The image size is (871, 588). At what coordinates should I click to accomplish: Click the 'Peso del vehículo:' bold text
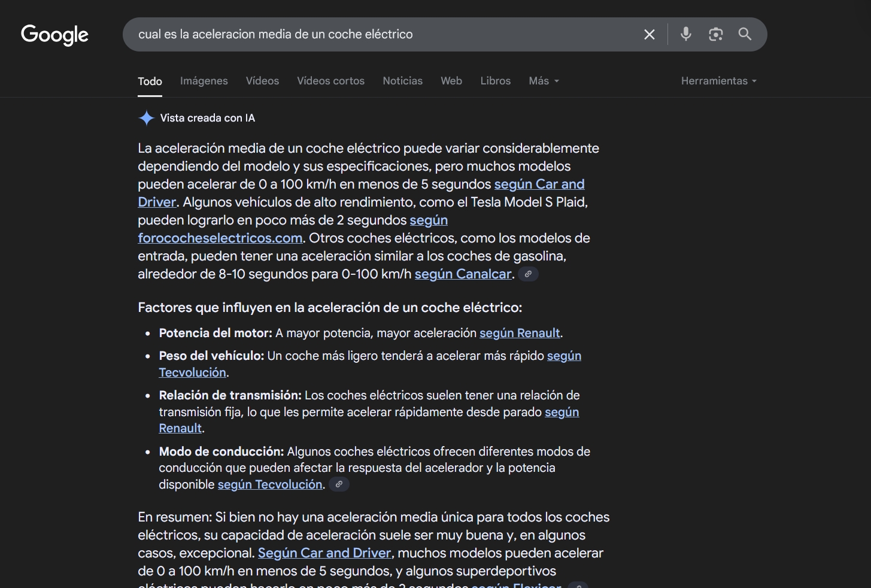coord(211,356)
